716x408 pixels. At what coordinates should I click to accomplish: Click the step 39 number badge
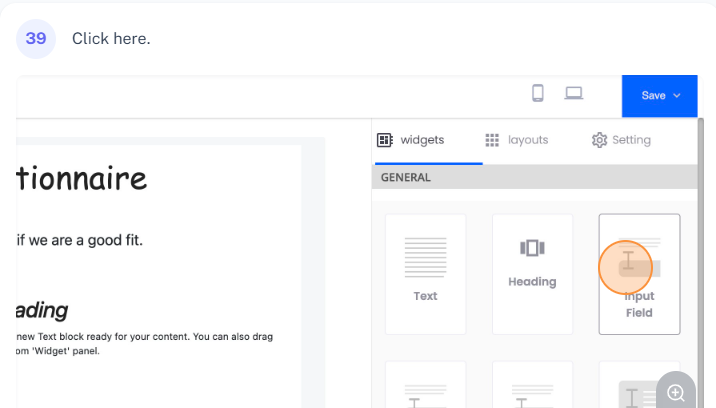click(36, 39)
